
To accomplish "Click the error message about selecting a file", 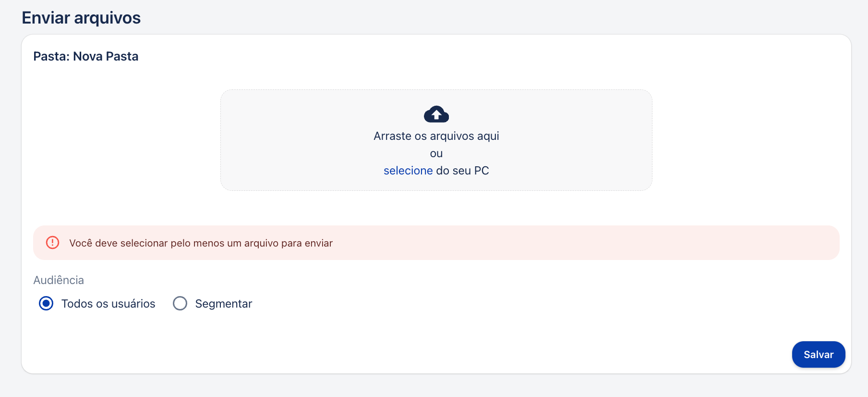I will [201, 243].
